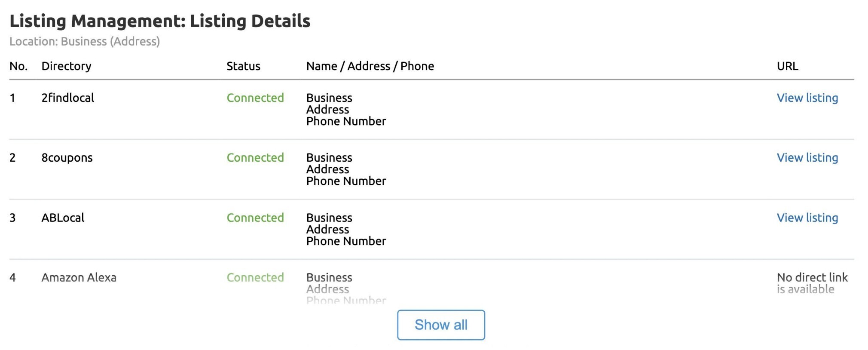Viewport: 868px width, 350px height.
Task: Click the Listing Management: Listing Details heading
Action: pos(160,21)
